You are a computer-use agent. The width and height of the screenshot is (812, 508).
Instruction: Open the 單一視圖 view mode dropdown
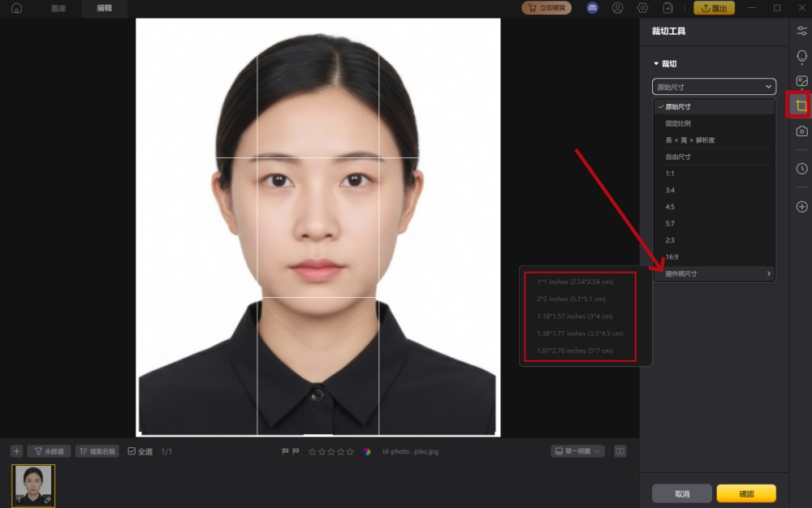(x=577, y=451)
